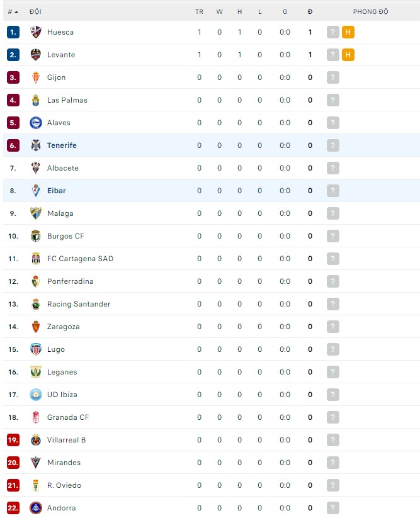
Task: Click the Đ points column header
Action: point(310,11)
